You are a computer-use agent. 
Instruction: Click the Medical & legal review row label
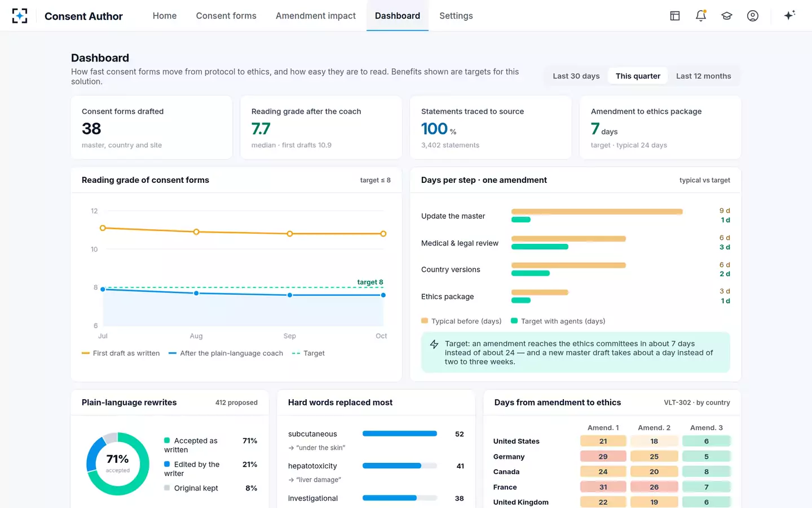tap(460, 243)
